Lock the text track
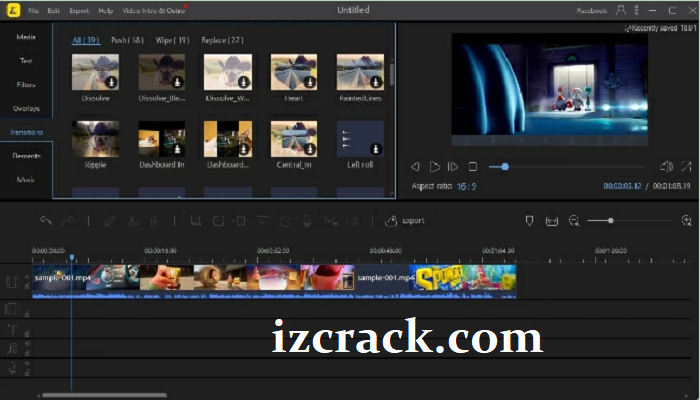Viewport: 700px width, 400px height. 27,333
